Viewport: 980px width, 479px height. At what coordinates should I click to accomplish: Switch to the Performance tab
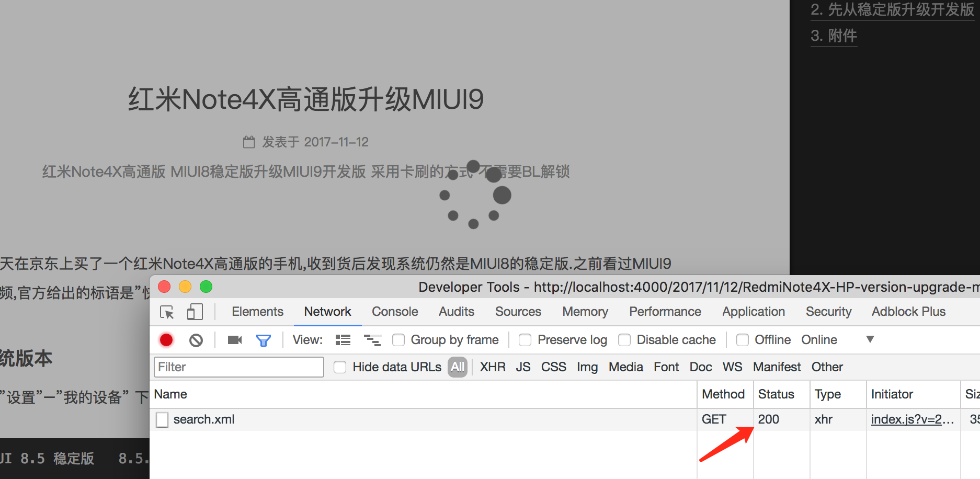pyautogui.click(x=665, y=312)
